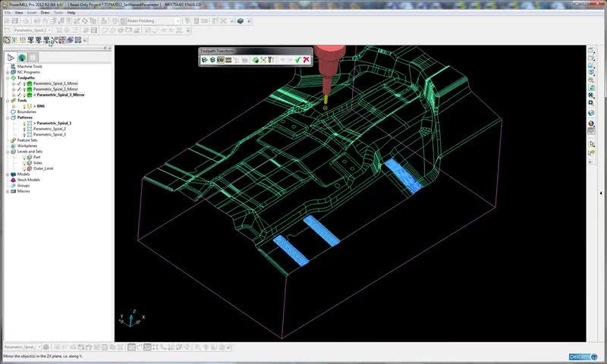
Task: Select the Sides level entry
Action: 37,163
